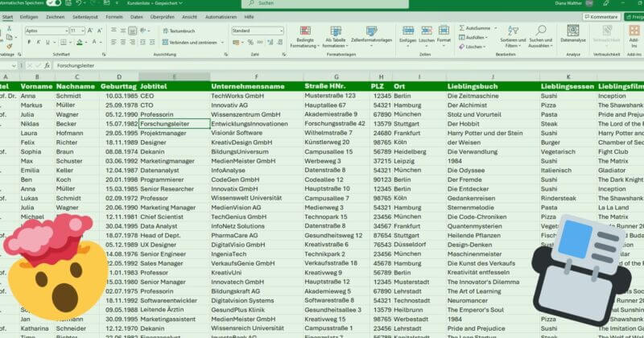
Task: Align cell text to bottom
Action: click(x=132, y=31)
